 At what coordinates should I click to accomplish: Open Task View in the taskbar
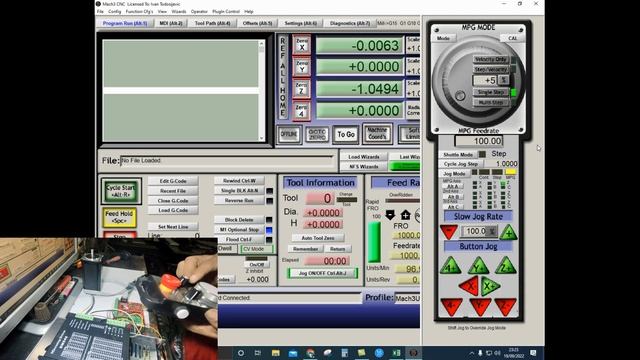[x=258, y=353]
